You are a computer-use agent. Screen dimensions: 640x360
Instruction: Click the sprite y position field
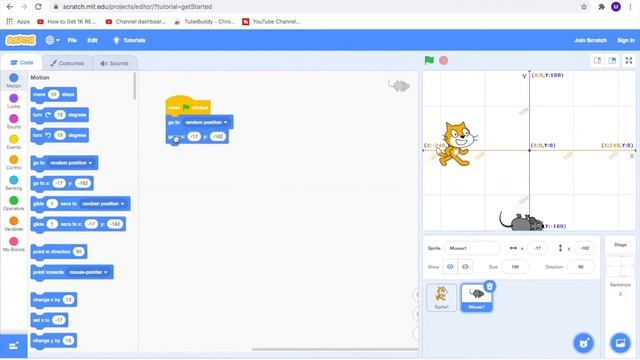click(x=584, y=248)
